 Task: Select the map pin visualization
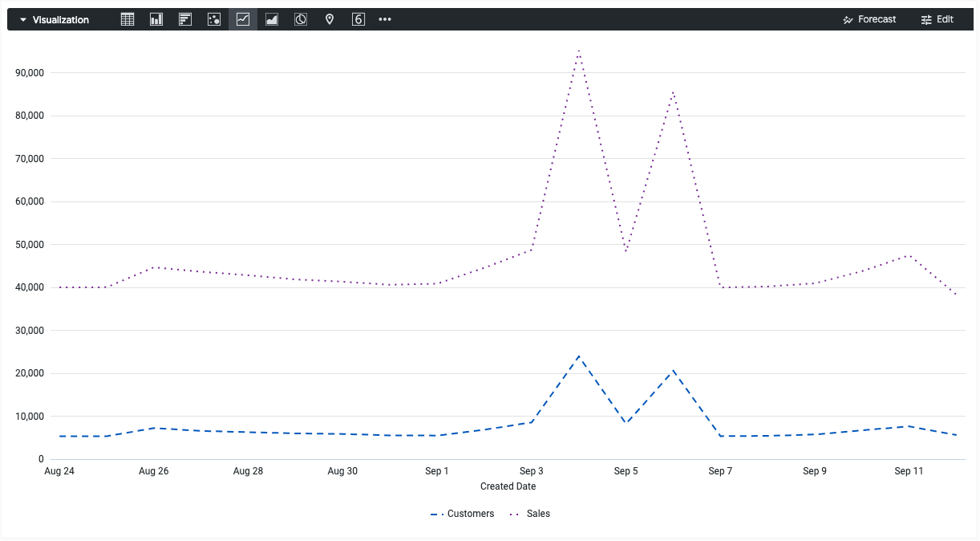pos(330,19)
